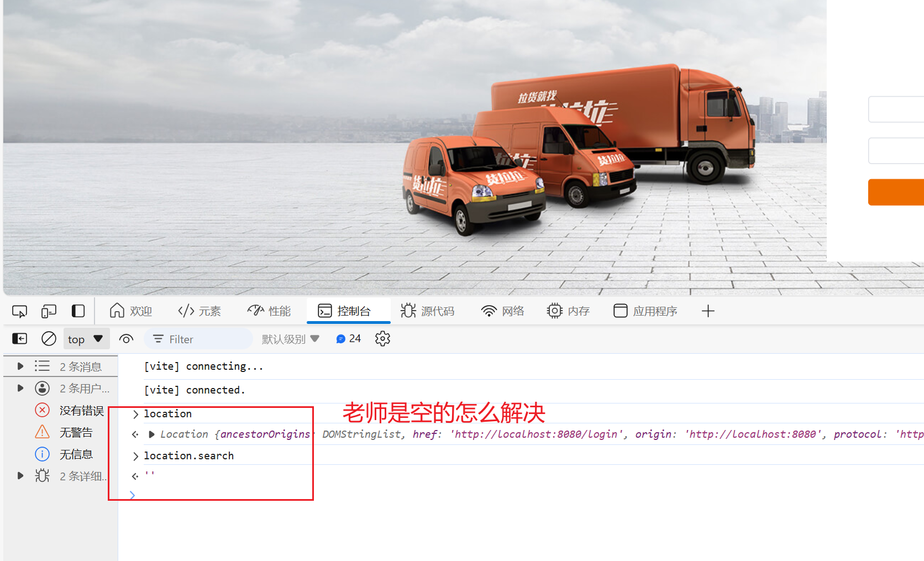This screenshot has width=924, height=561.
Task: Click the 'location' input entry
Action: click(168, 414)
